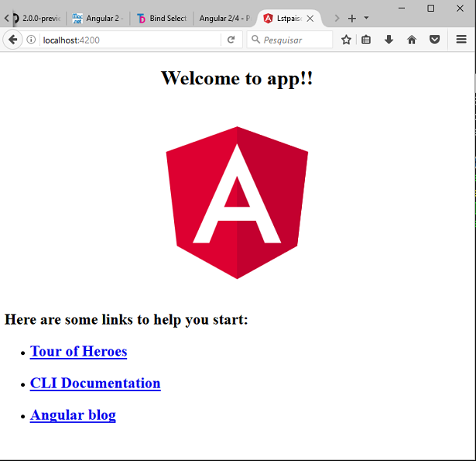
Task: Switch to the Angular 2 Macoratti tab
Action: [98, 19]
